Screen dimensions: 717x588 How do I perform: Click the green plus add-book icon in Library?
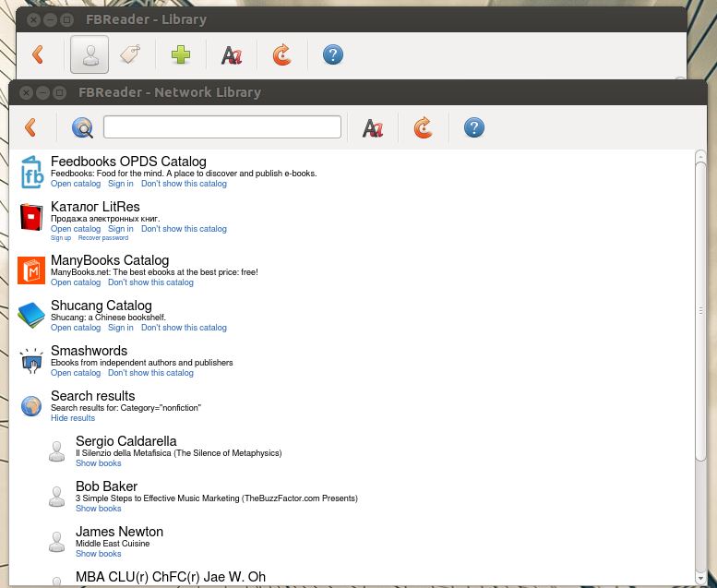[x=181, y=54]
